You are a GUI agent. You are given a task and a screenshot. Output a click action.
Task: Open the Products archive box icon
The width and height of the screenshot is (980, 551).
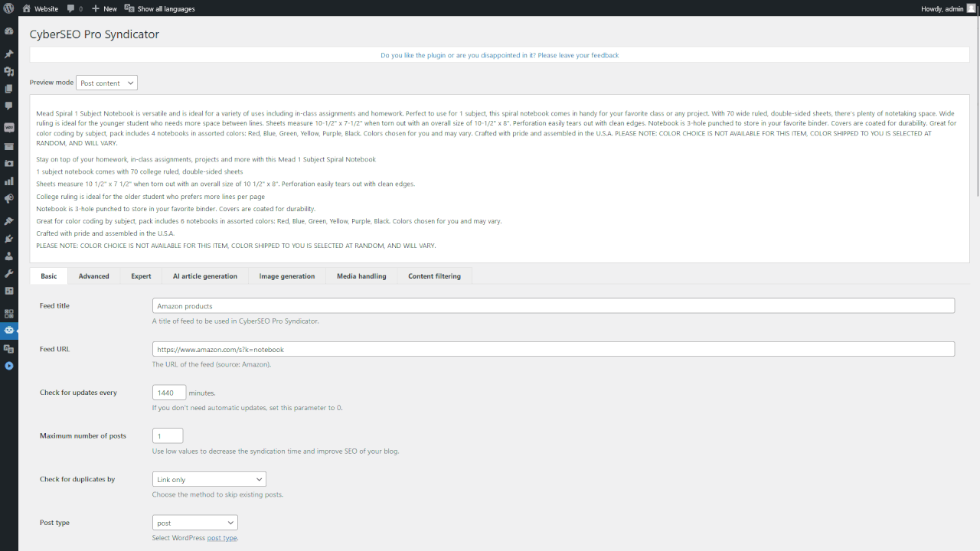[x=9, y=145]
